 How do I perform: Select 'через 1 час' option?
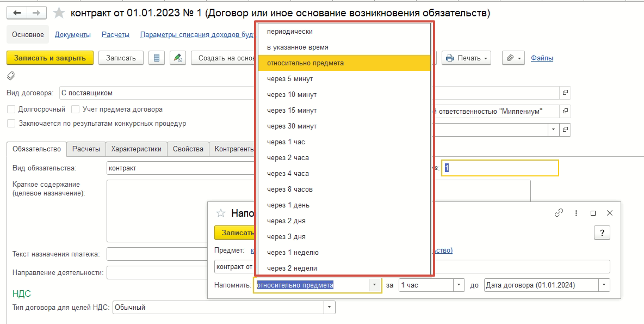[x=344, y=142]
